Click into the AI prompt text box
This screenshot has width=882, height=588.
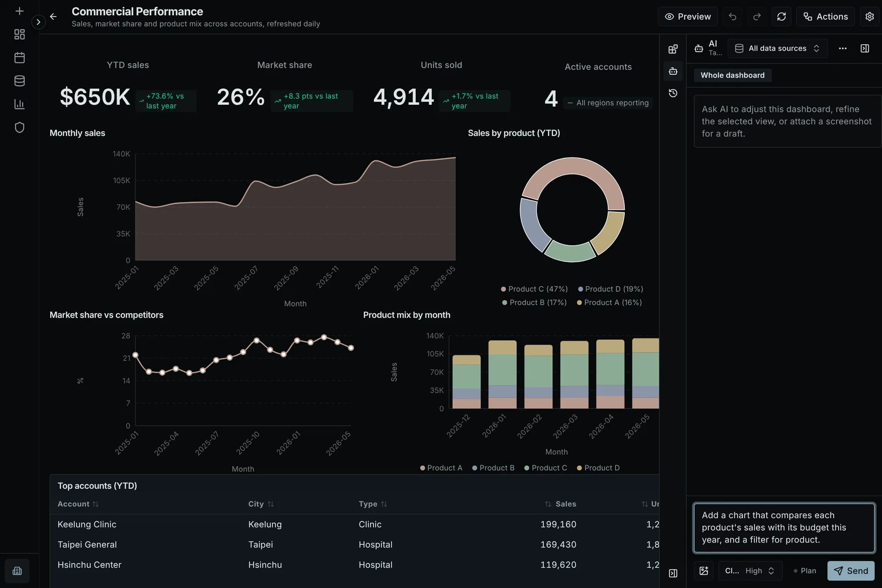[784, 527]
